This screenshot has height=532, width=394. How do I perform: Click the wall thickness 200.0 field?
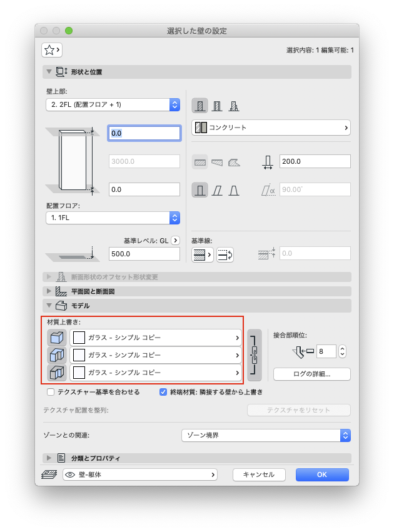click(x=315, y=161)
